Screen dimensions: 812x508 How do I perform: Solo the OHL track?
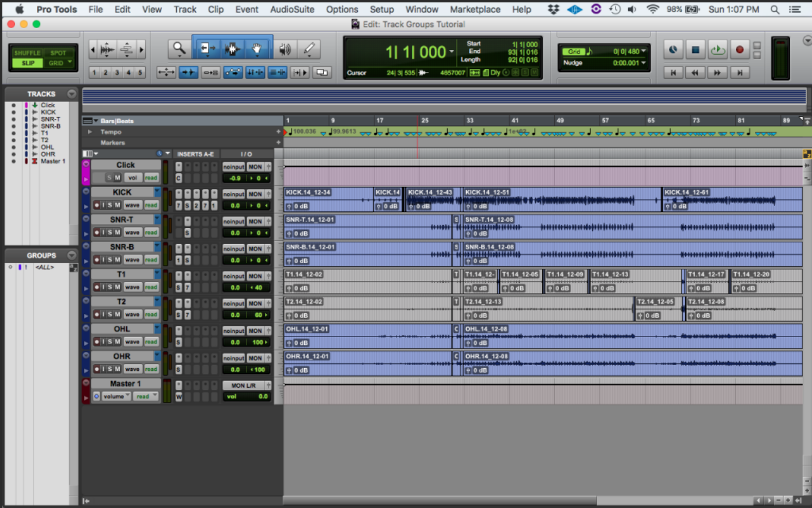[x=110, y=342]
